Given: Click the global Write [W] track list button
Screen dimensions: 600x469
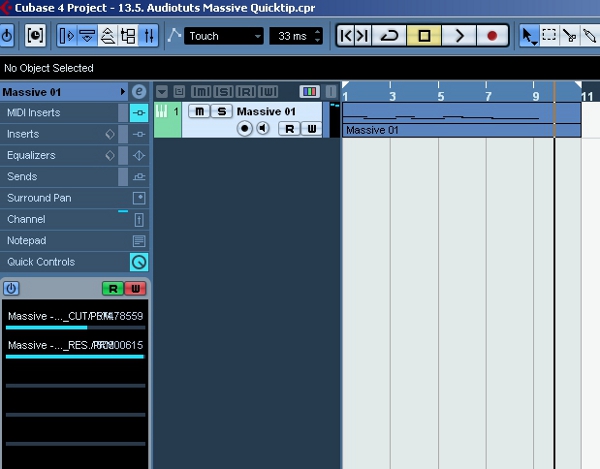Looking at the screenshot, I should pos(268,92).
